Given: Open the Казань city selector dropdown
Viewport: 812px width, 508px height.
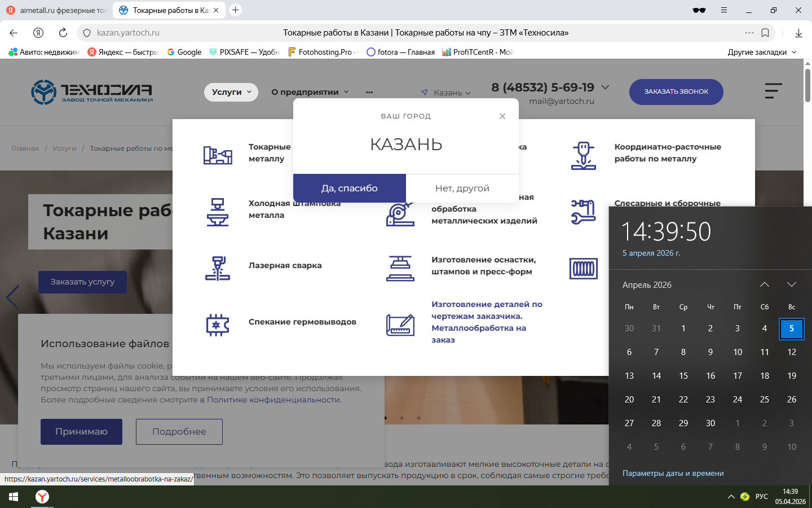Looking at the screenshot, I should pos(447,93).
